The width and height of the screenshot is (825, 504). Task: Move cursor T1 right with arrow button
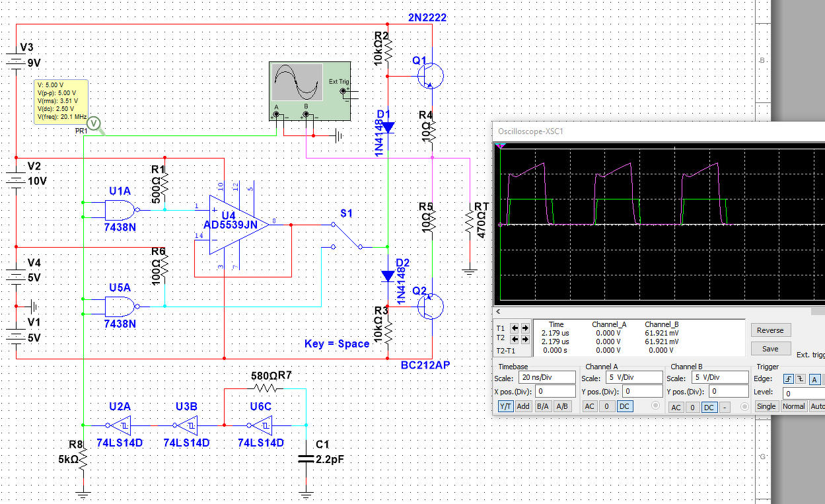tap(526, 328)
